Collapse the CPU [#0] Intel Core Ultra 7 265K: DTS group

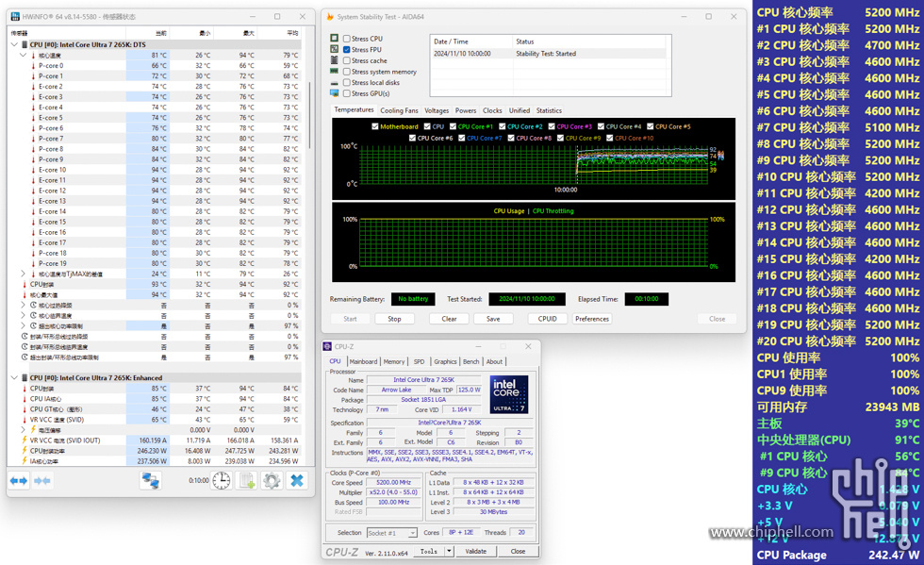tap(14, 44)
